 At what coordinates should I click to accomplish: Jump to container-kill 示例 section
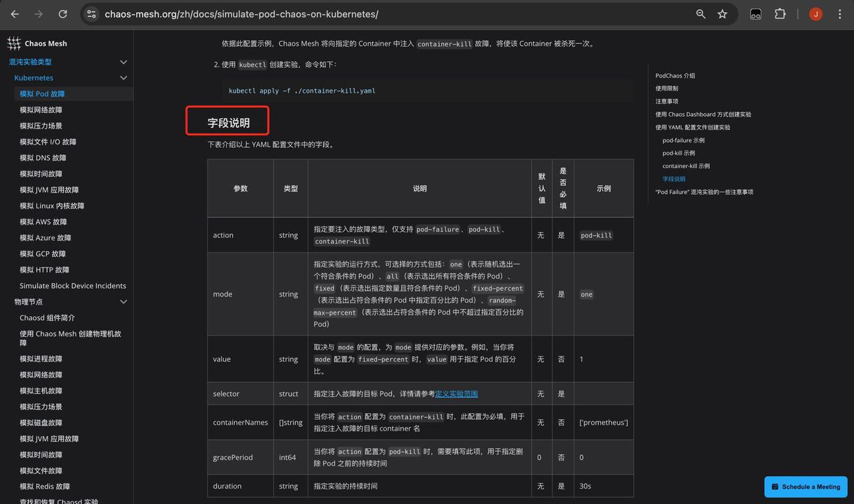pyautogui.click(x=686, y=166)
